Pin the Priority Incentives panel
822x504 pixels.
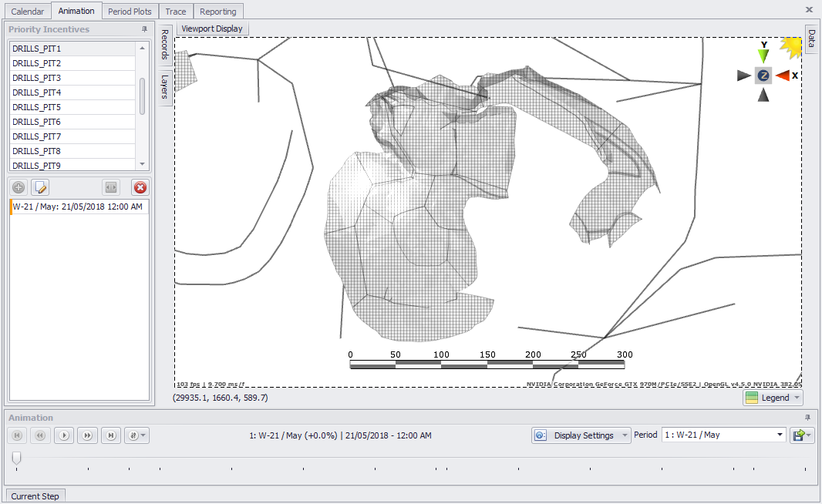(x=144, y=29)
